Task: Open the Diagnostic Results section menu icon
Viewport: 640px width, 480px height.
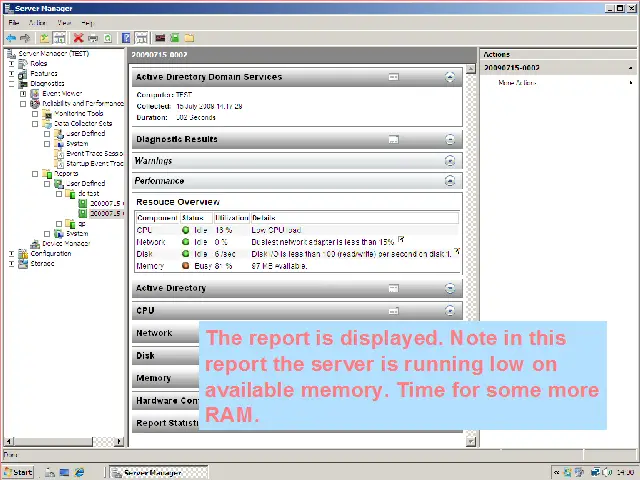Action: point(393,140)
